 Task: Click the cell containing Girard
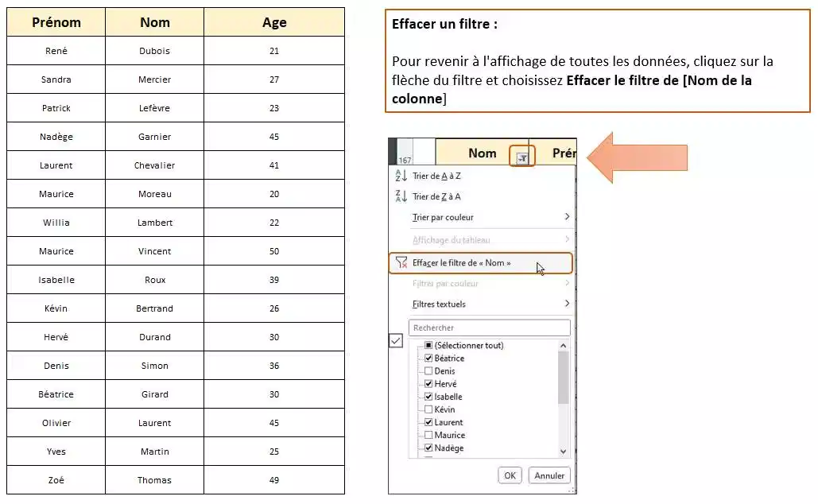pyautogui.click(x=155, y=394)
